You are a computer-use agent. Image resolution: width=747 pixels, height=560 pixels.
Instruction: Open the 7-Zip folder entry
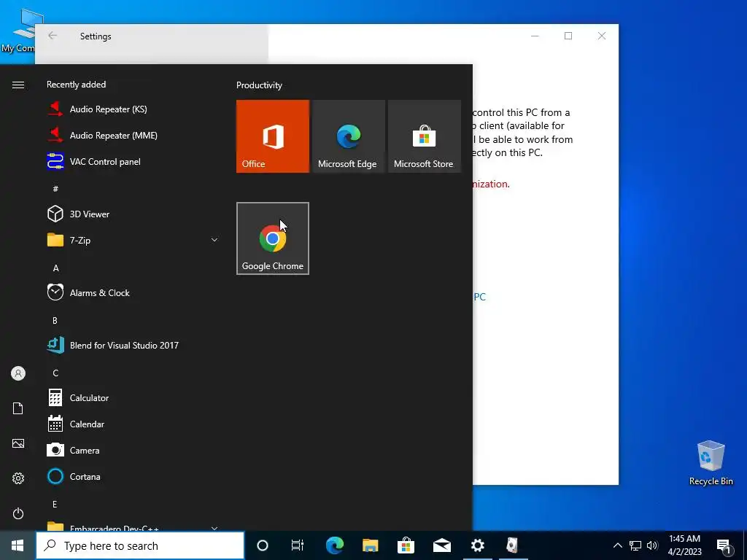click(x=133, y=240)
